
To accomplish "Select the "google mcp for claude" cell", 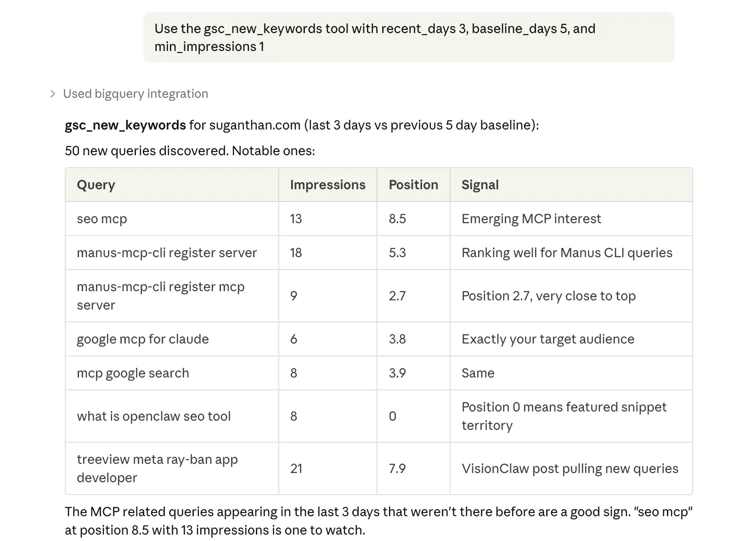I will coord(143,339).
